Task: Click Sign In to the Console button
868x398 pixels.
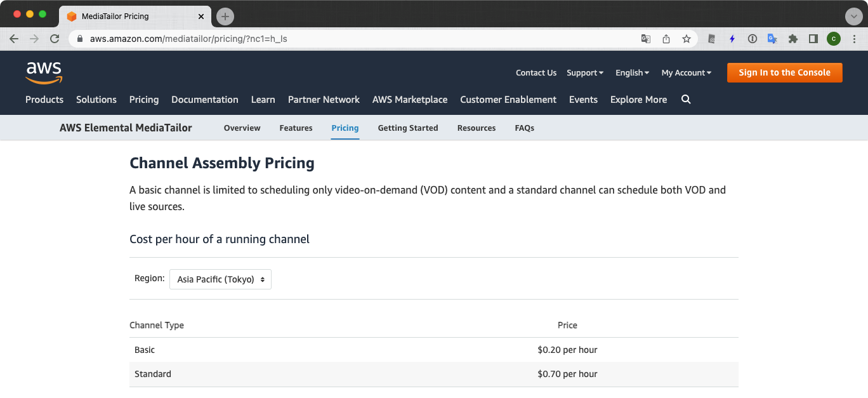Action: coord(784,73)
